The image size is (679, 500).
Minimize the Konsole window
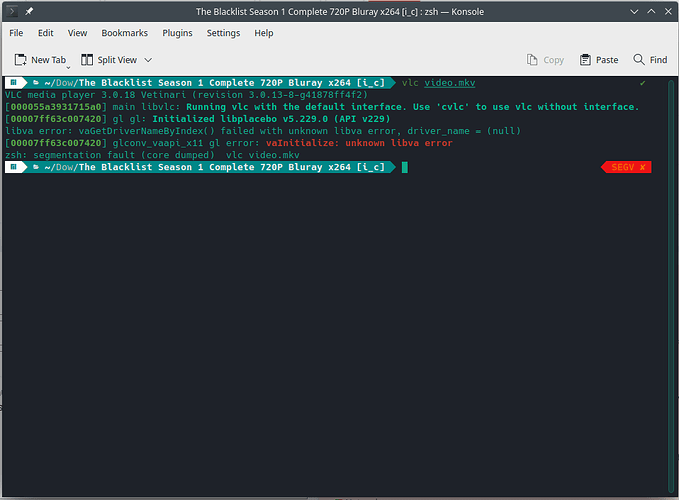634,12
